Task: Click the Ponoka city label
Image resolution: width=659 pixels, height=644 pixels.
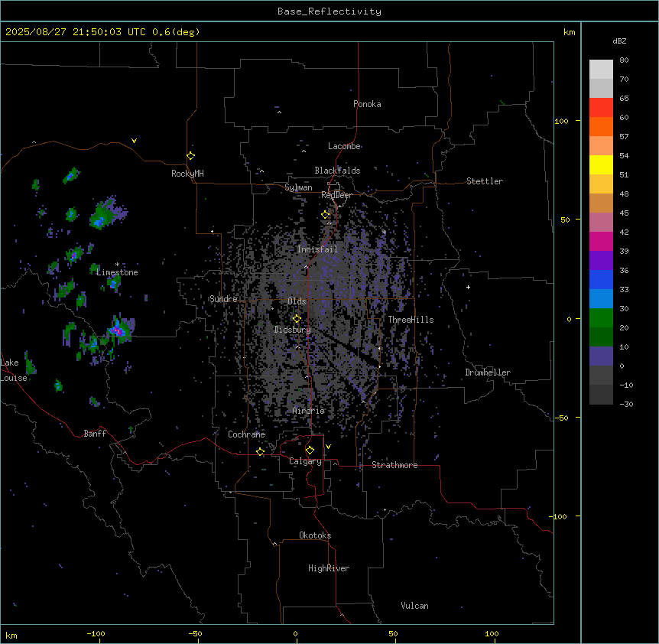Action: click(x=367, y=104)
